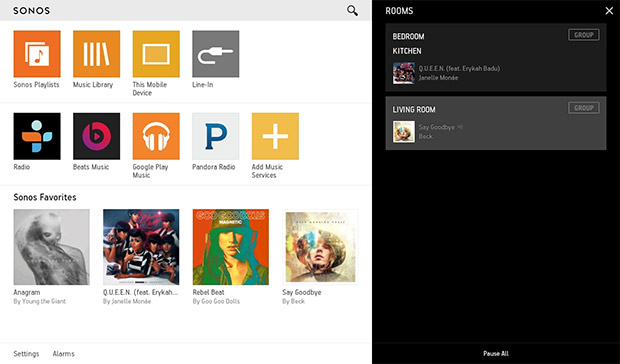Screen dimensions: 620x364
Task: Play the Rebel Beat favorite album cover
Action: (x=231, y=247)
